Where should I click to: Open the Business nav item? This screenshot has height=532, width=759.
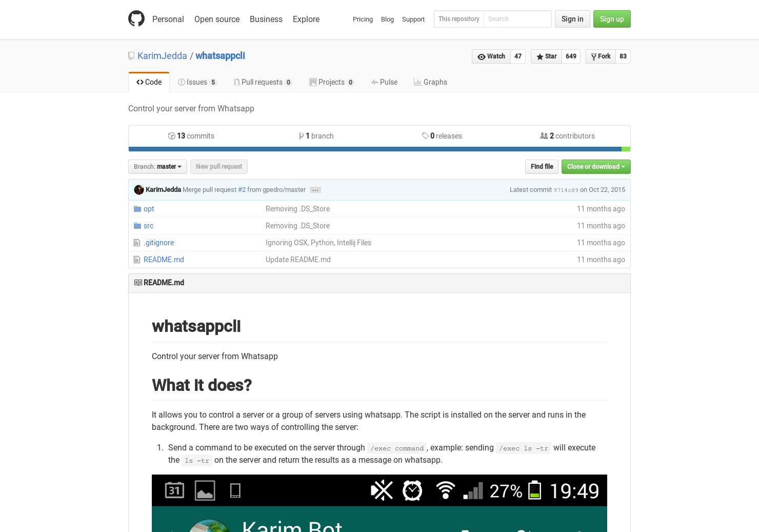click(x=266, y=19)
